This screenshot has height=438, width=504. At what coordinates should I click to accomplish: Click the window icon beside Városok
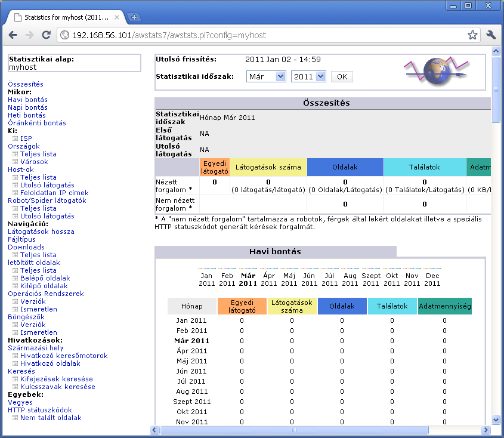[15, 162]
